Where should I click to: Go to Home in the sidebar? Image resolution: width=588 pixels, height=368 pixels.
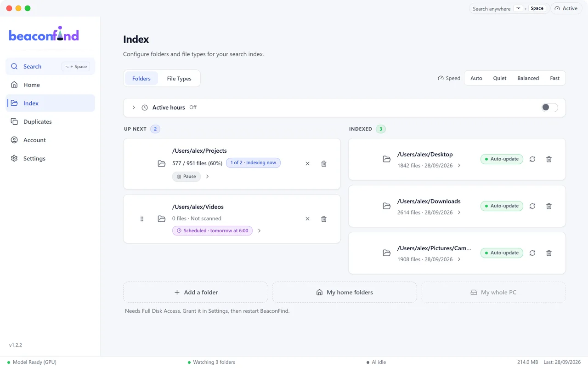click(51, 85)
